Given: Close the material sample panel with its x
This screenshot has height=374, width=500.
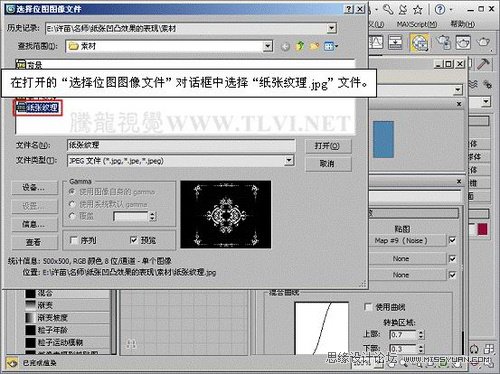Looking at the screenshot, I should point(459,104).
